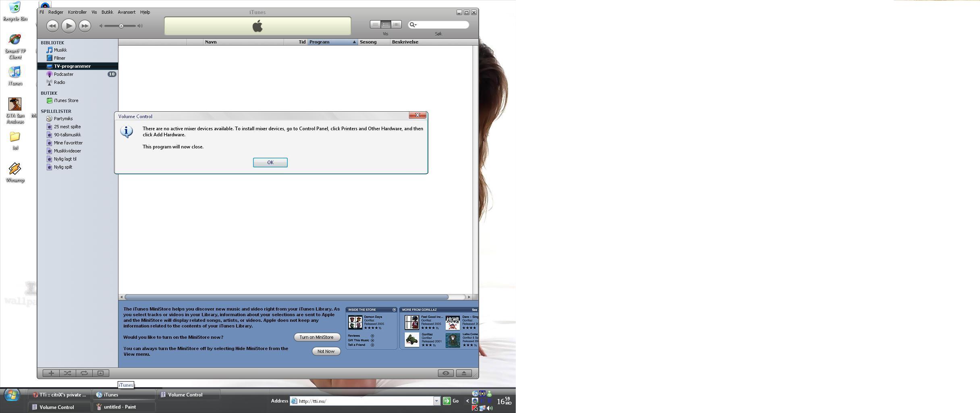Click the horizontal scrollbar right arrow
The image size is (980, 413).
[469, 297]
